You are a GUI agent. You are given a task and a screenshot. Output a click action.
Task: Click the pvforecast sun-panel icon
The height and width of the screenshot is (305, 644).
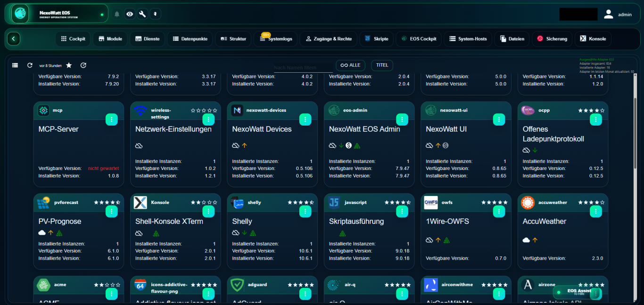(x=44, y=203)
